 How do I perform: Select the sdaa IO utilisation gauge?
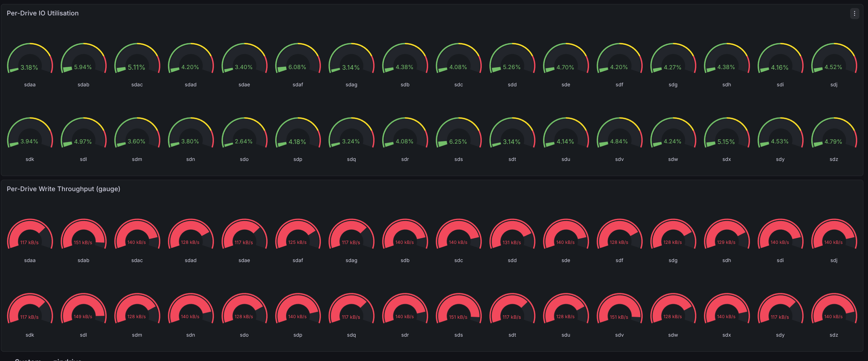(x=30, y=58)
